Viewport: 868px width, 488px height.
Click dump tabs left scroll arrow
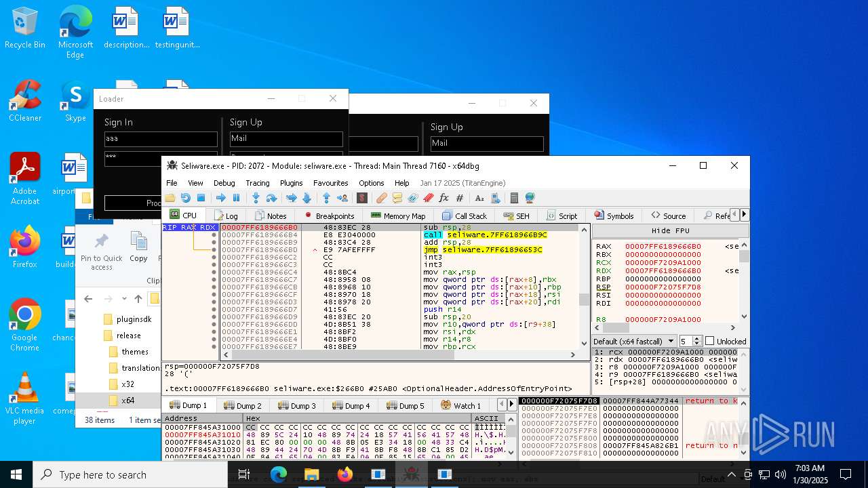click(x=502, y=405)
